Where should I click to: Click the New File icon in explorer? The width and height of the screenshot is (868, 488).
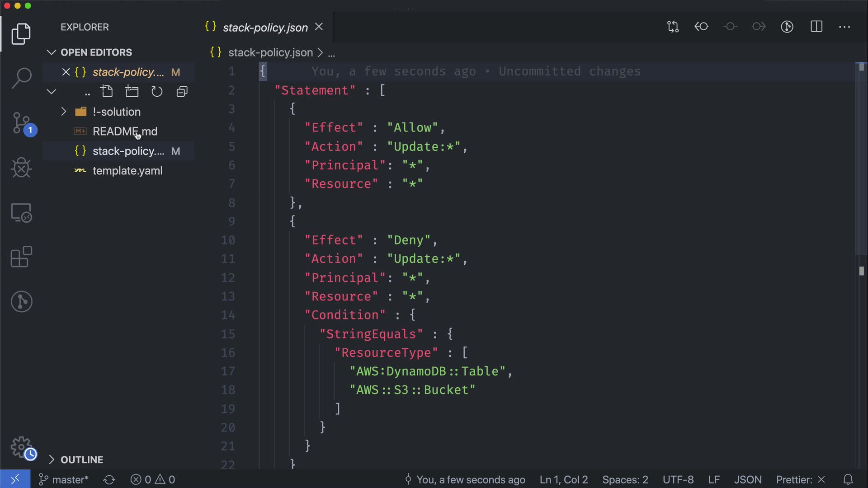[107, 92]
